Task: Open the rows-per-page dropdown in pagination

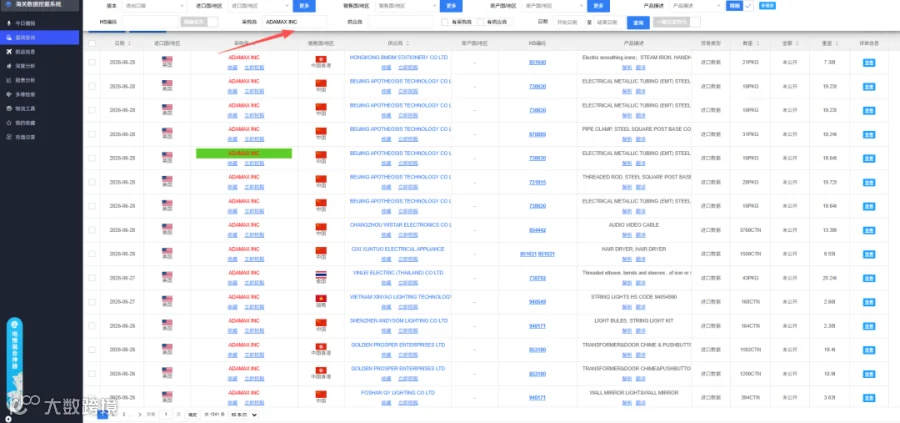Action: click(243, 414)
